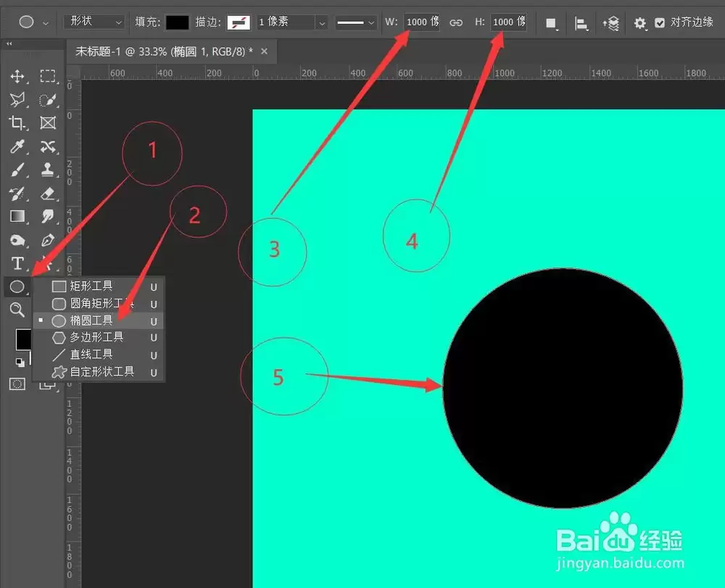Open the tool preset picker arrow
The height and width of the screenshot is (588, 725).
click(45, 22)
